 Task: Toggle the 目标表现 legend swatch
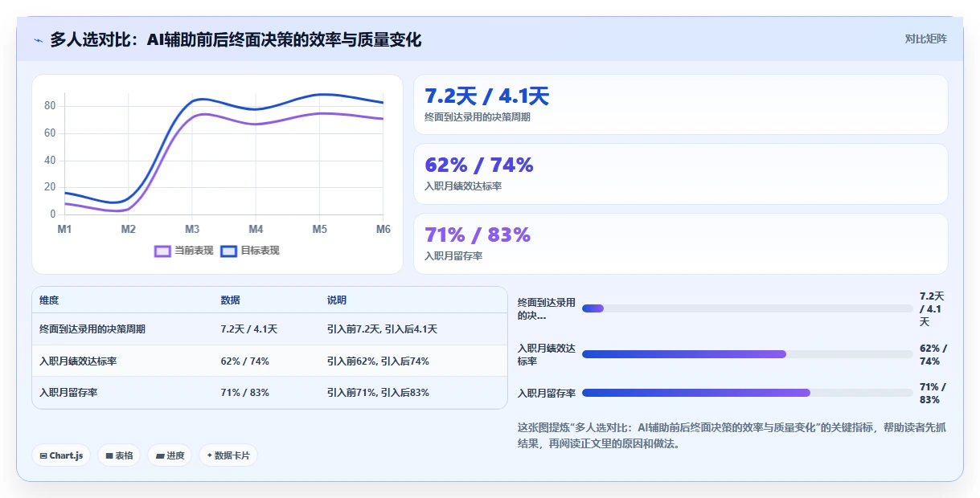(228, 251)
